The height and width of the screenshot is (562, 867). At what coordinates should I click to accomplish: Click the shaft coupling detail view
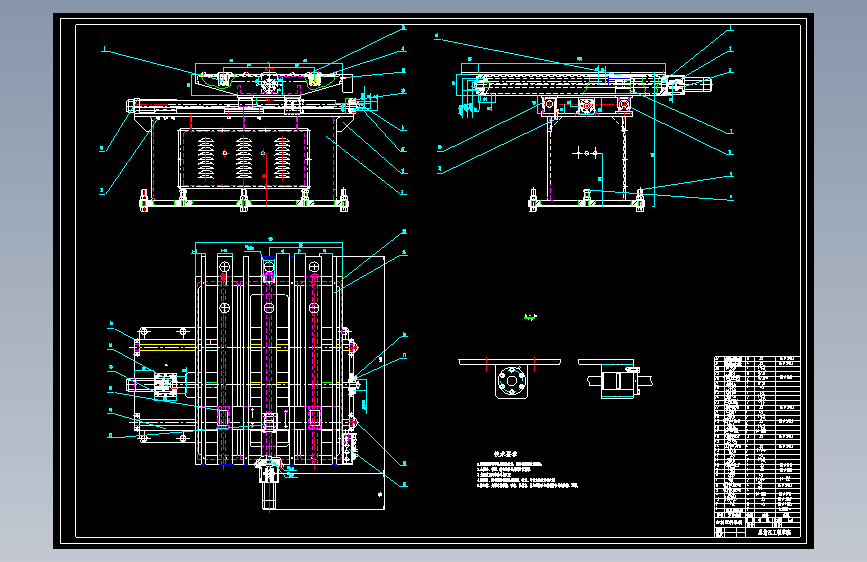pos(615,378)
